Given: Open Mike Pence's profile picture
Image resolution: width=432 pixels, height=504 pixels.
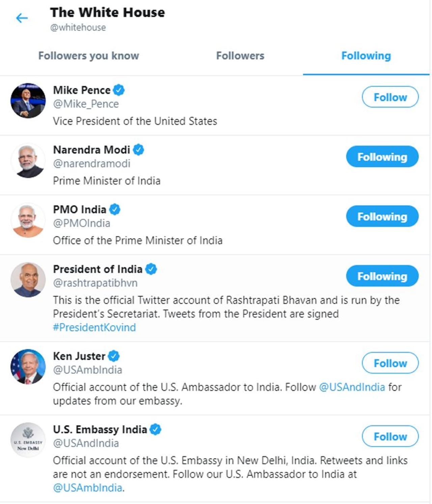Looking at the screenshot, I should point(28,101).
